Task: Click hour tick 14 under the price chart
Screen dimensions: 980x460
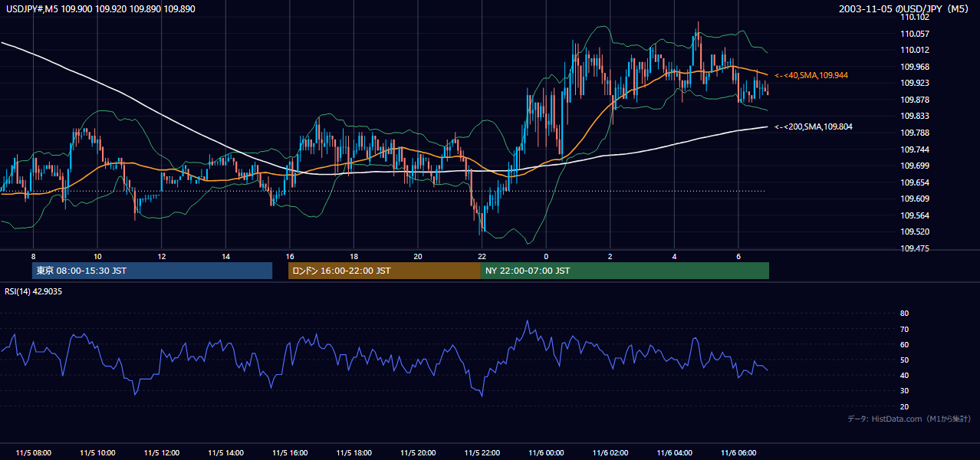Action: [225, 256]
